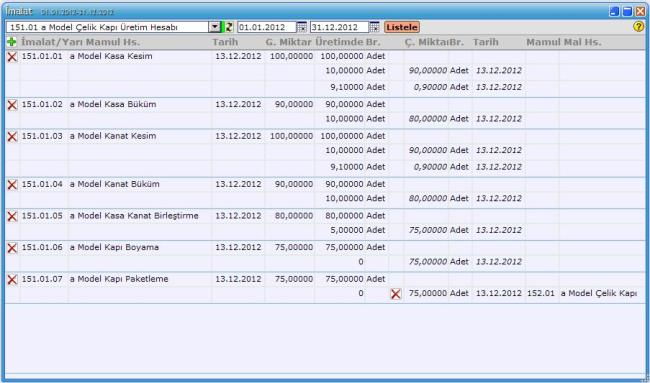Select the a Model Kasa Büküm entry
The height and width of the screenshot is (383, 650).
point(113,104)
